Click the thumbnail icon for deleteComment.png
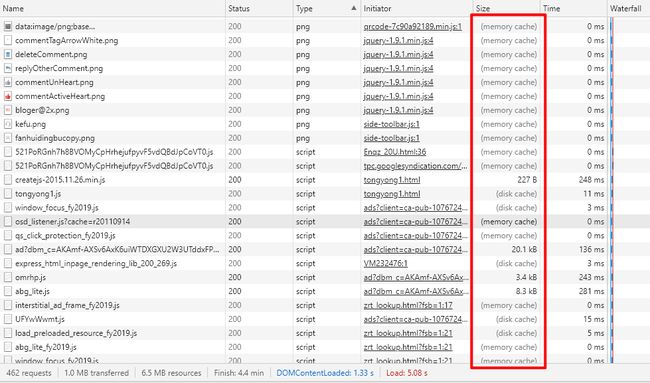The image size is (650, 383). point(7,54)
